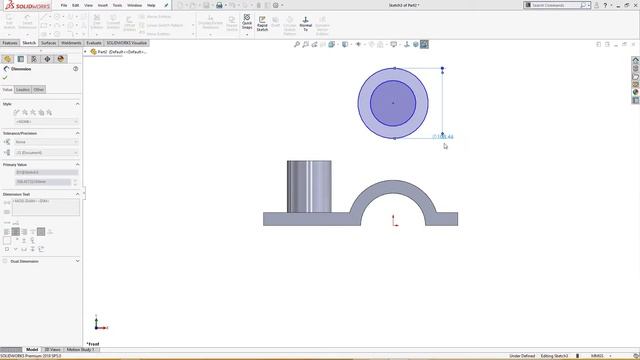This screenshot has height=360, width=640.
Task: Switch to the Weldments tab
Action: point(71,43)
